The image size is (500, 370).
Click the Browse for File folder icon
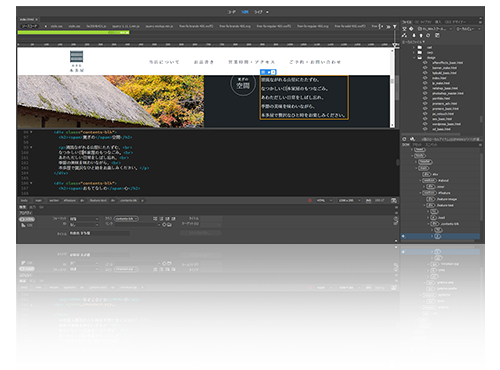tap(170, 225)
